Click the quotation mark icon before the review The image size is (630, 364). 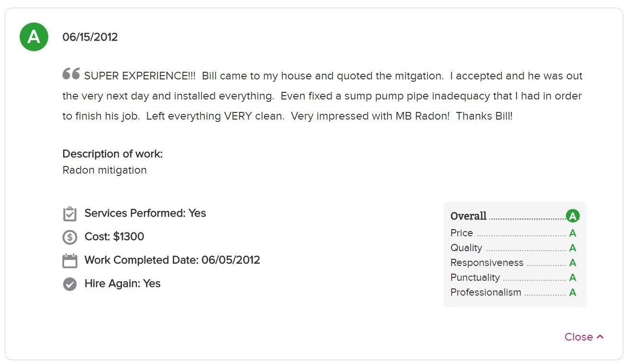[71, 74]
